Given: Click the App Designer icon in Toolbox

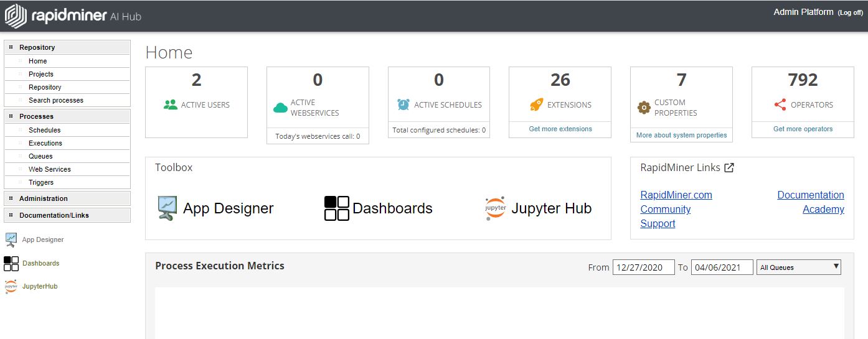Looking at the screenshot, I should click(167, 208).
